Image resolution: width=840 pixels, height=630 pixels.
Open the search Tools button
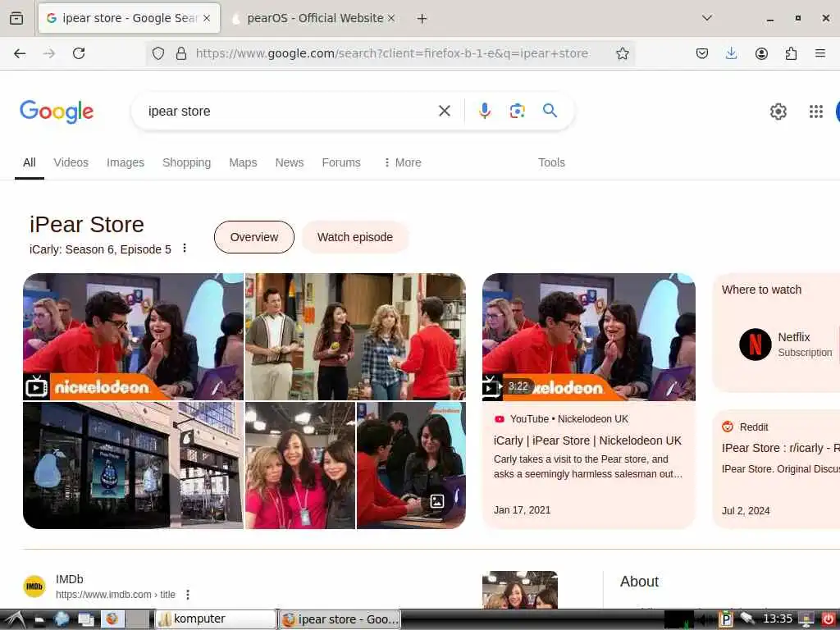(x=551, y=162)
